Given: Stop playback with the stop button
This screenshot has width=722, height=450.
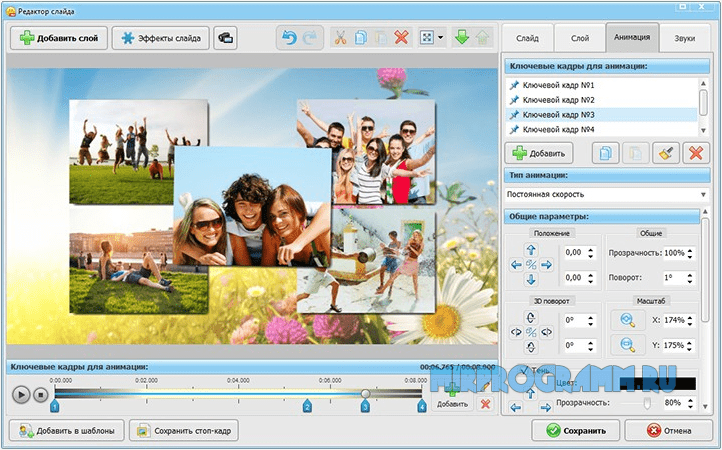Looking at the screenshot, I should (x=41, y=395).
